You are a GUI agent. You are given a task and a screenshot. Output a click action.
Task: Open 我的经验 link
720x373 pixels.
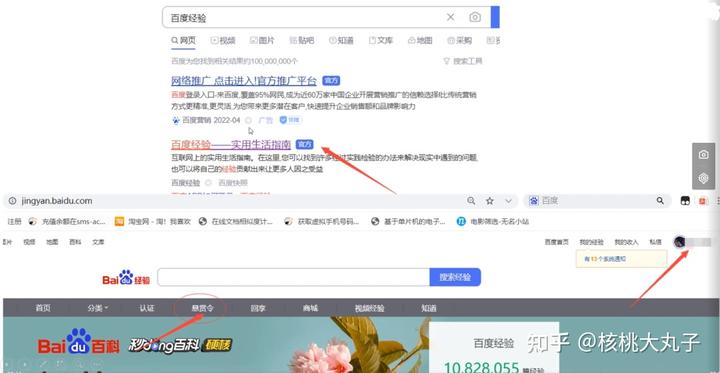591,242
